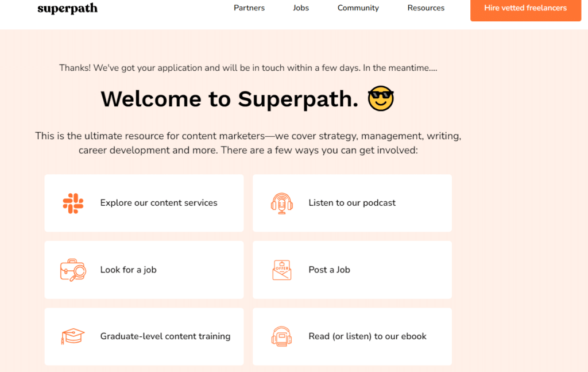Open the Partners menu
This screenshot has width=588, height=372.
(x=249, y=8)
